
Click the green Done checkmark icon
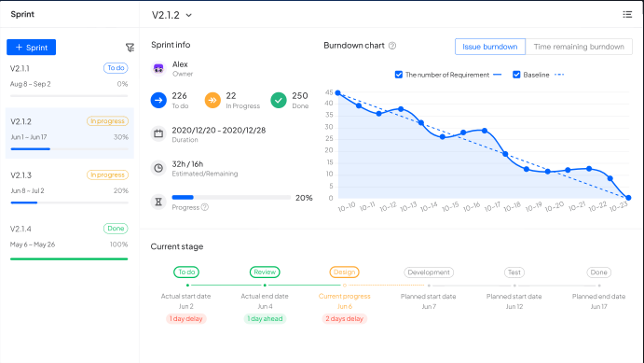[x=279, y=100]
